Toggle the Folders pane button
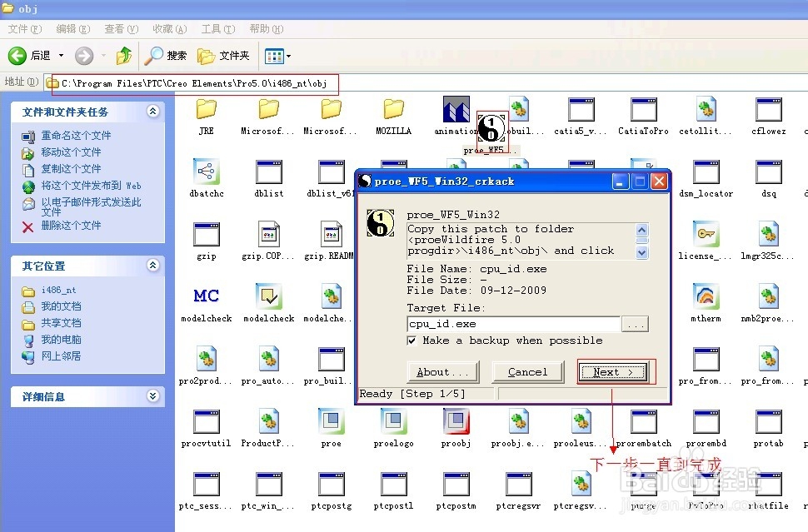The width and height of the screenshot is (808, 532). click(x=223, y=56)
